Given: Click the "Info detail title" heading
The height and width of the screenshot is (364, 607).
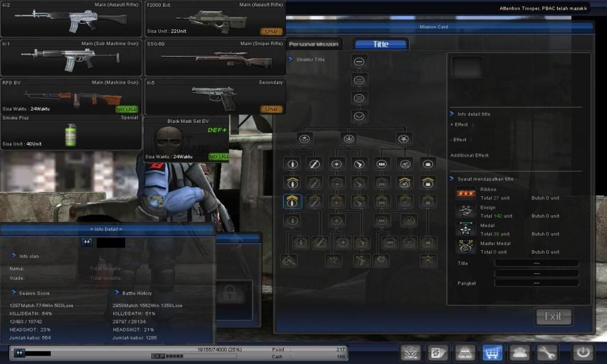Looking at the screenshot, I should pyautogui.click(x=474, y=114).
